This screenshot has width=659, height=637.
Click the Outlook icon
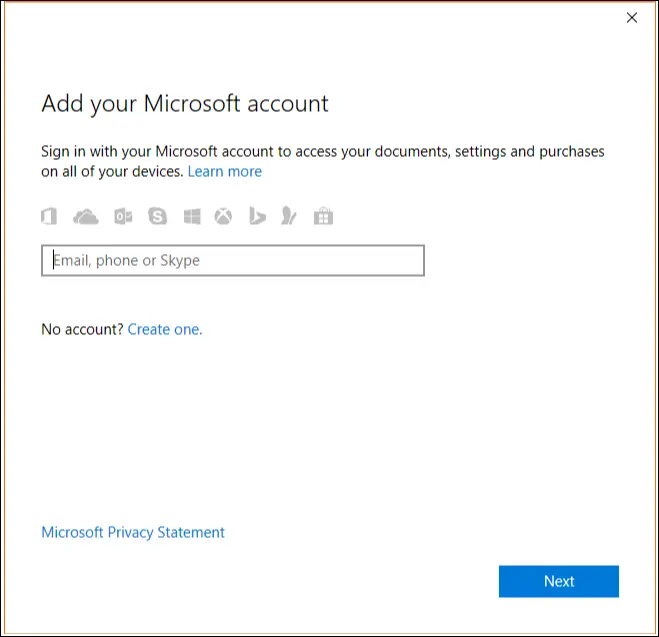pos(123,216)
